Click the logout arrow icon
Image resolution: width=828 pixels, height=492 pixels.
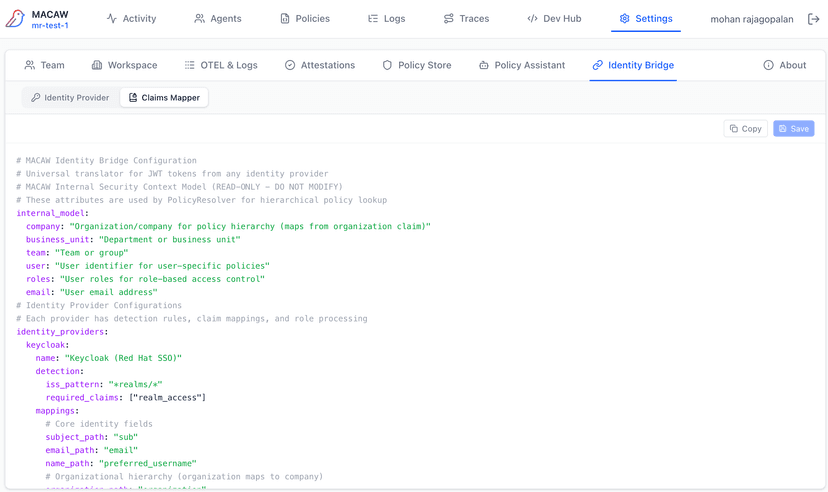813,19
